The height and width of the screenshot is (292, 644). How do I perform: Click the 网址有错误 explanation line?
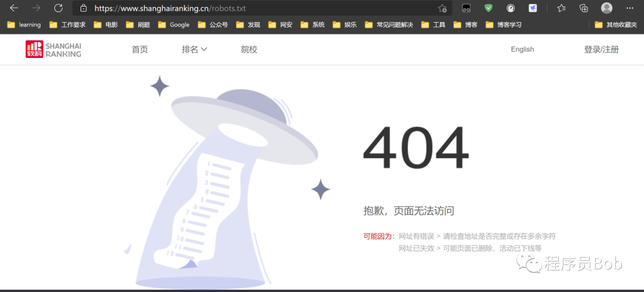[477, 236]
